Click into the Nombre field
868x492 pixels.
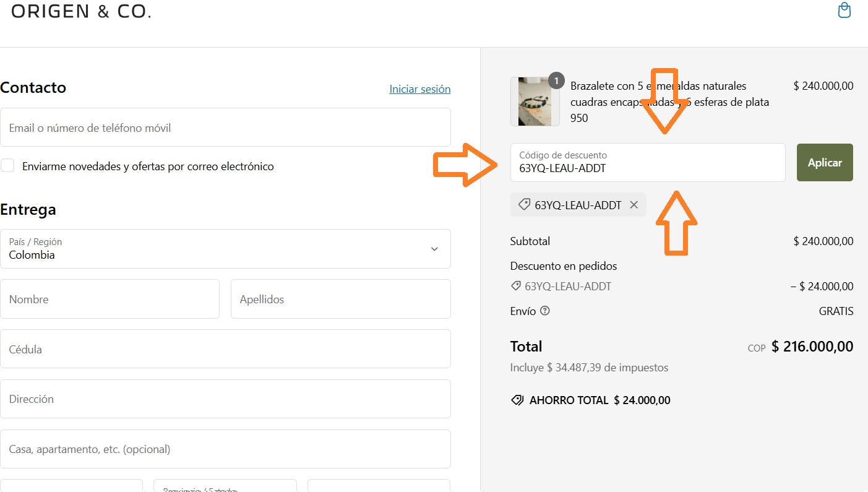(110, 299)
